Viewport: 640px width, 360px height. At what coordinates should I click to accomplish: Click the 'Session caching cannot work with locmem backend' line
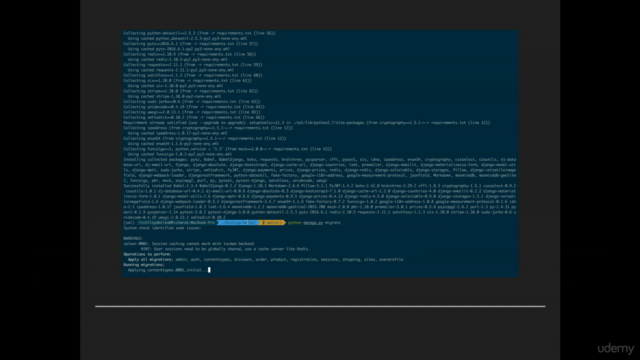[x=189, y=244]
